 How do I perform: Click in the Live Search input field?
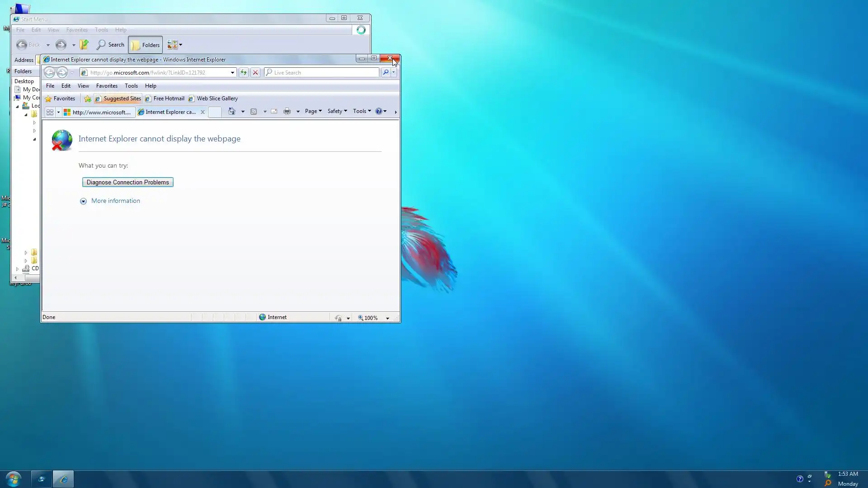click(325, 72)
